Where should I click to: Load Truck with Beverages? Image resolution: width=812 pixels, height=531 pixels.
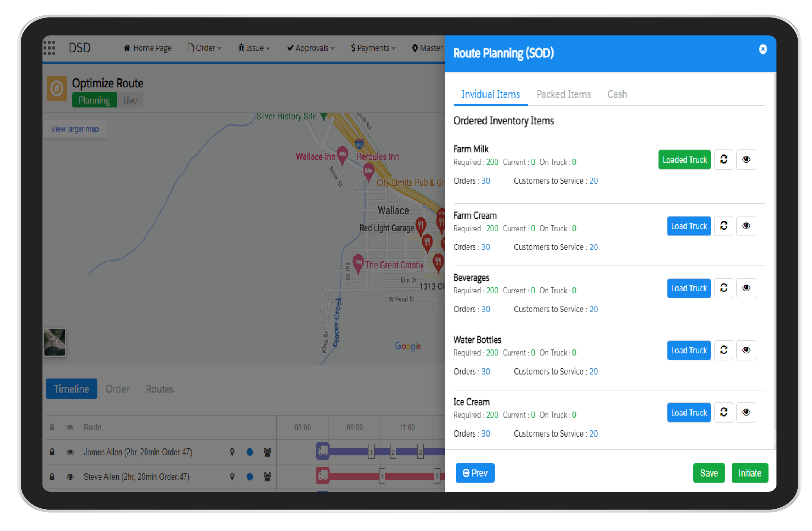689,288
